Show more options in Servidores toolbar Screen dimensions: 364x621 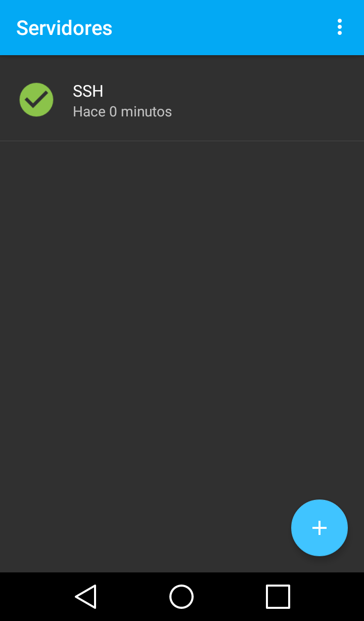[340, 27]
